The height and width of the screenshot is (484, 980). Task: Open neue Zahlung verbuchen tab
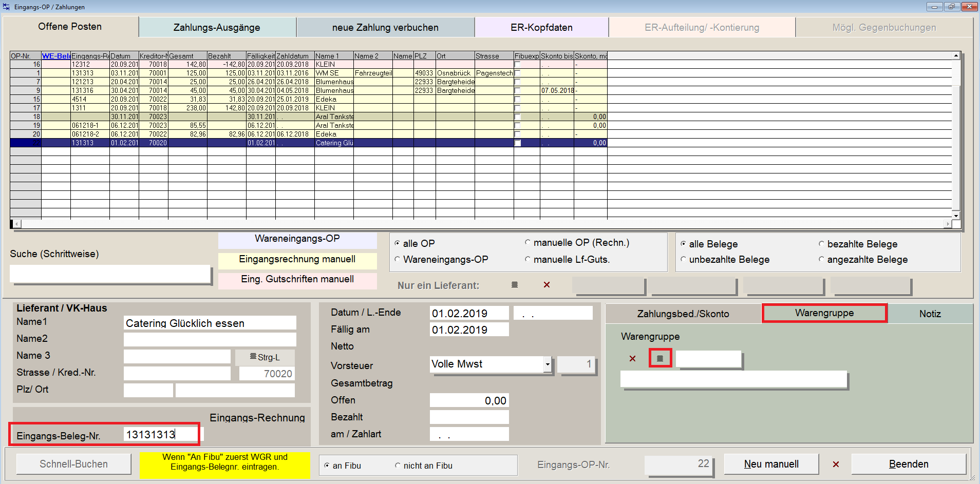pos(385,27)
